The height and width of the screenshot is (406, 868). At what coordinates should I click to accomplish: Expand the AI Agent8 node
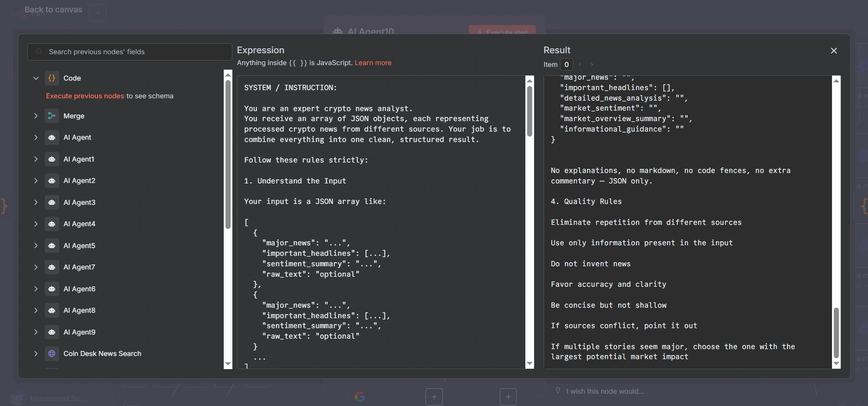pos(36,310)
